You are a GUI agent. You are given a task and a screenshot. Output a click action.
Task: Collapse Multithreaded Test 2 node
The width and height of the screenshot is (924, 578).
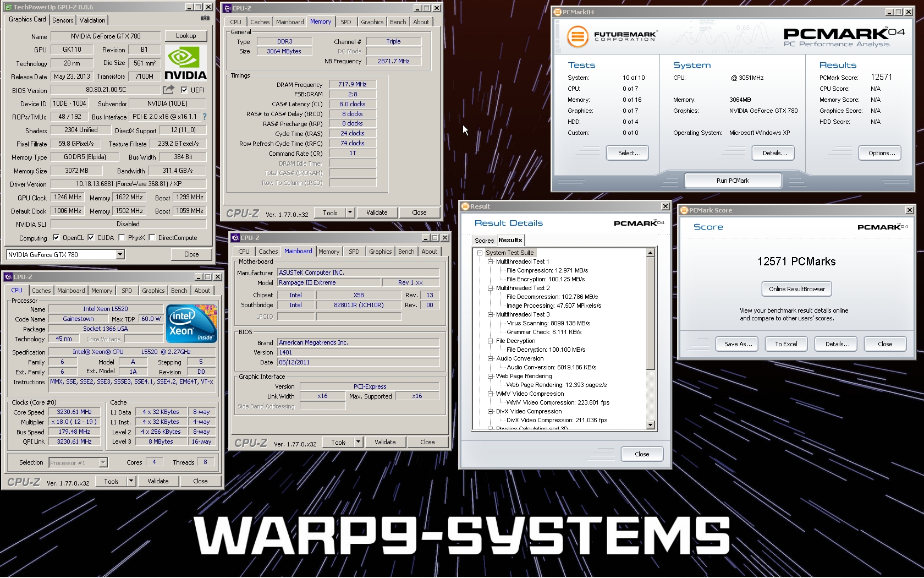coord(490,288)
